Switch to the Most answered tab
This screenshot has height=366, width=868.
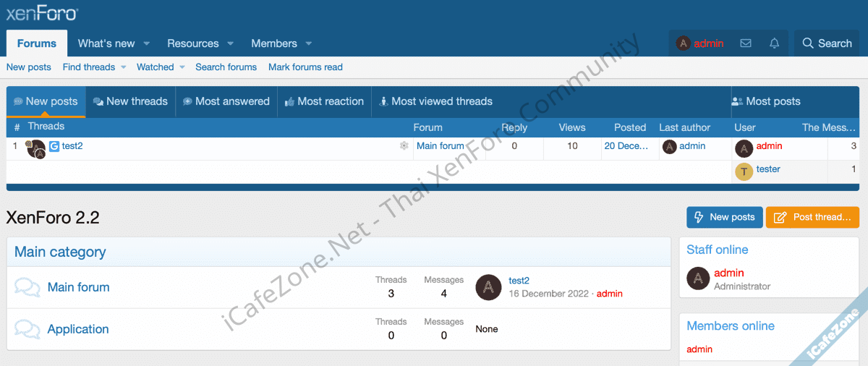(226, 101)
